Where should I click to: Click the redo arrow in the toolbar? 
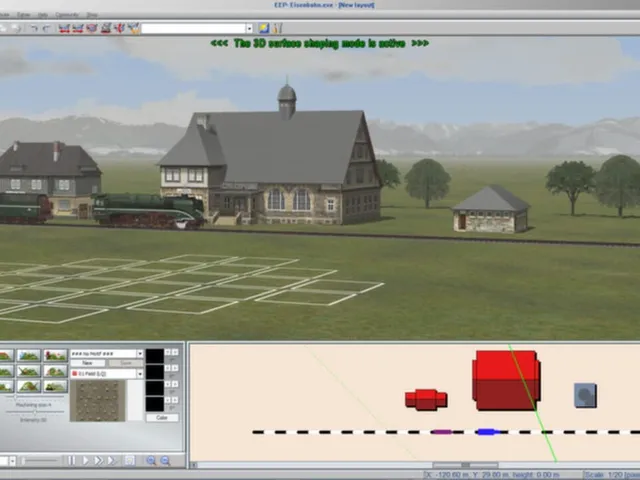pos(47,28)
